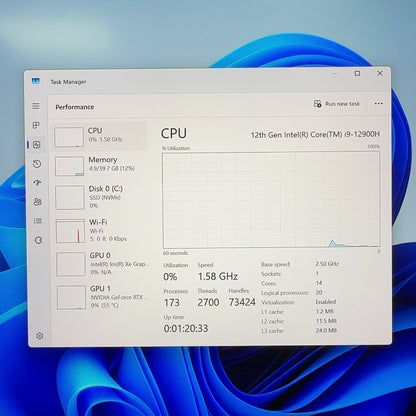
Task: Minimize the Task Manager window
Action: tap(335, 73)
